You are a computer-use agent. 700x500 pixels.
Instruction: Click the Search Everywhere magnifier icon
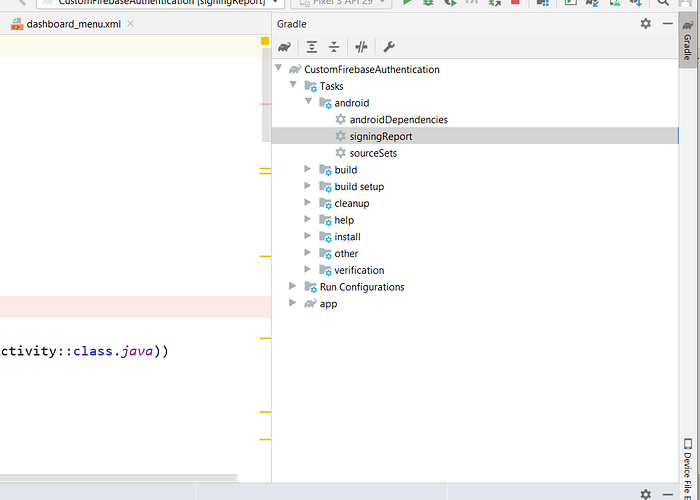[663, 2]
